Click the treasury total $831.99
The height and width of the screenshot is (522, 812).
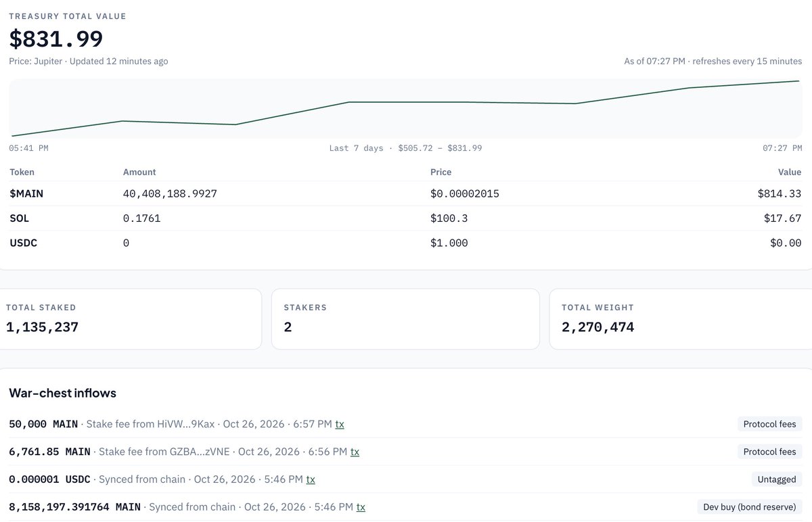coord(56,39)
